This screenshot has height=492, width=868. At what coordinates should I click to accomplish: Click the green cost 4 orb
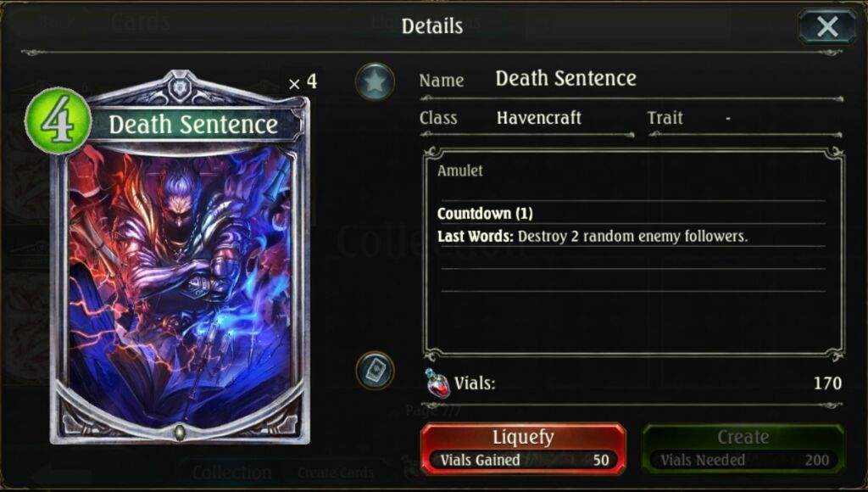click(x=58, y=121)
